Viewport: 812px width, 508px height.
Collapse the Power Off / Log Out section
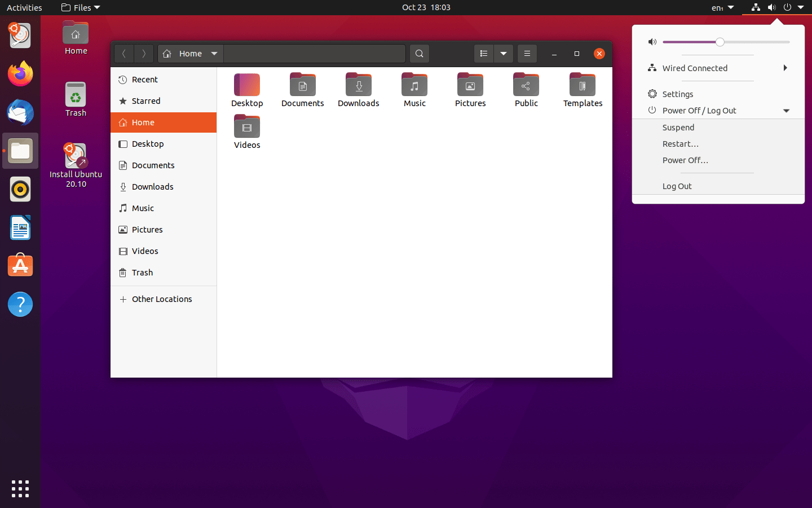pos(786,111)
